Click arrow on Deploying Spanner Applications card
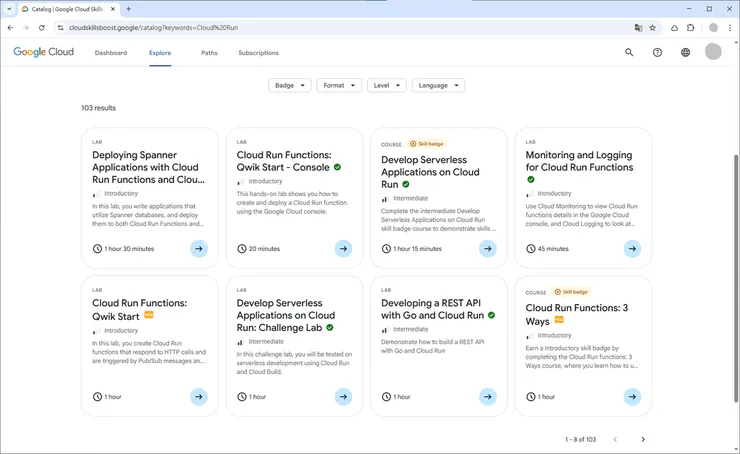Viewport: 740px width, 454px height. tap(199, 249)
